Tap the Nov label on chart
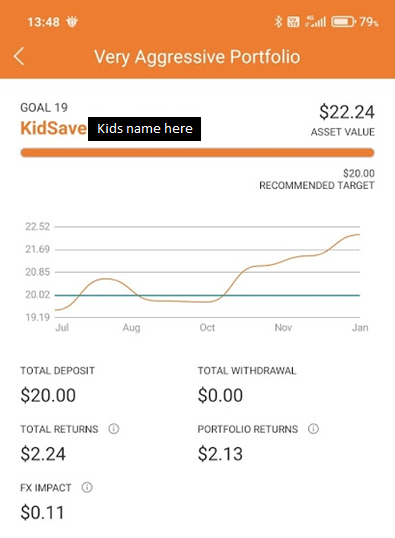 pyautogui.click(x=283, y=328)
